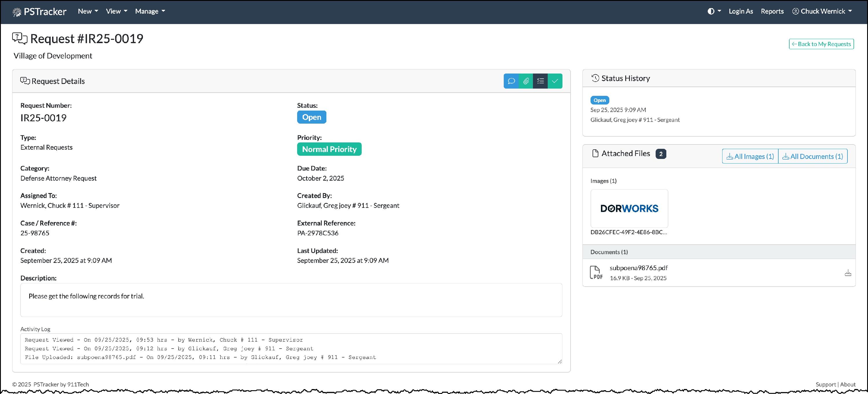Image resolution: width=868 pixels, height=394 pixels.
Task: Download All Documents (1)
Action: tap(812, 156)
